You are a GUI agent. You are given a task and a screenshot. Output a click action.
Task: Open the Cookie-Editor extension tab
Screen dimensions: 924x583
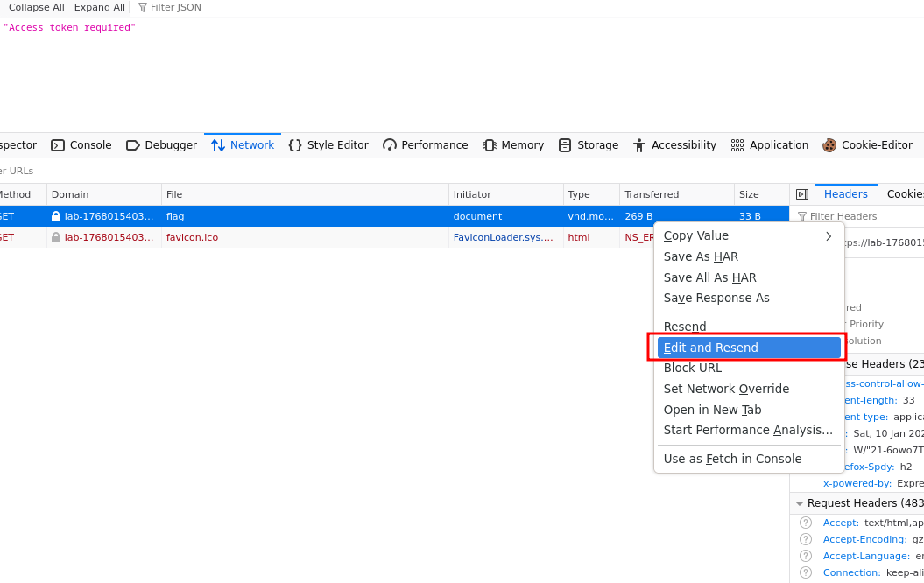[867, 144]
